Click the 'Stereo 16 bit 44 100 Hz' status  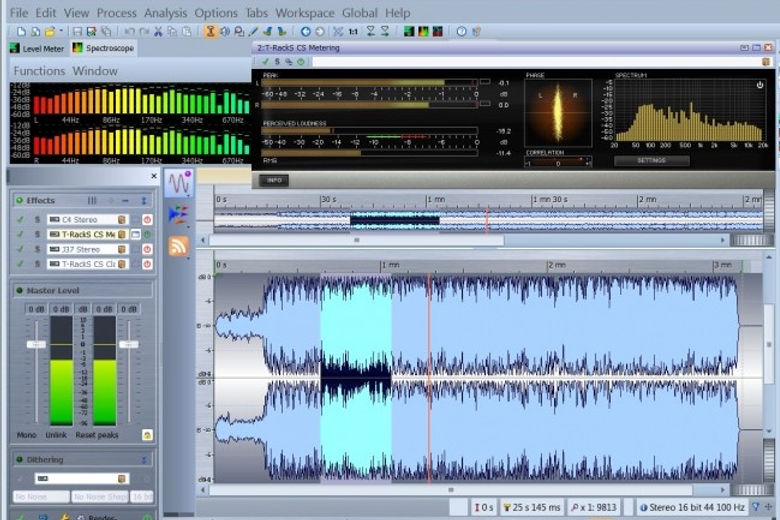click(x=691, y=508)
